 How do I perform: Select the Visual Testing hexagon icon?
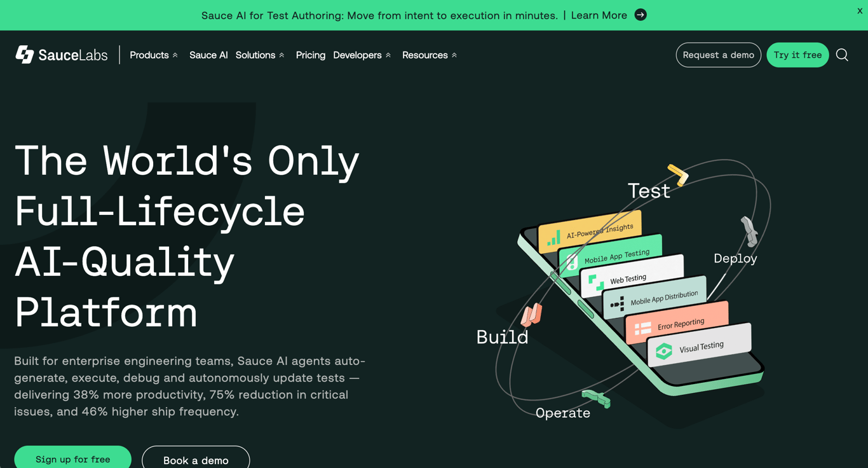665,350
